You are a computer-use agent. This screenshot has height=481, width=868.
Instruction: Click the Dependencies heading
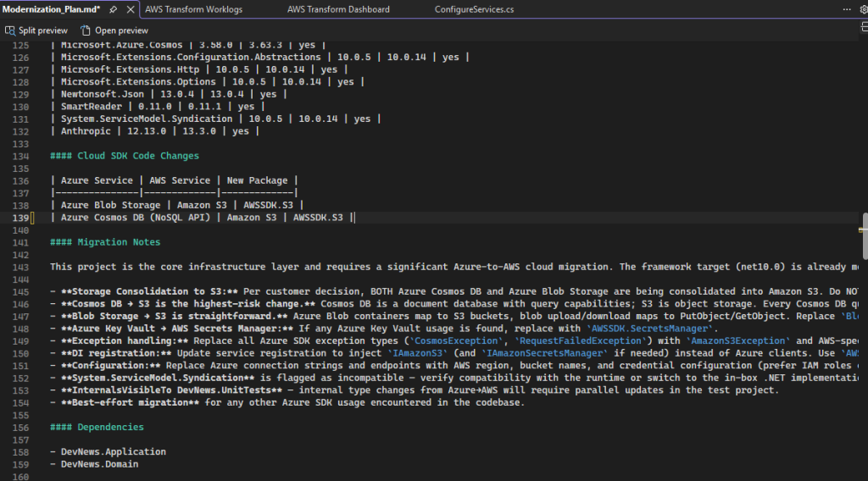click(97, 428)
